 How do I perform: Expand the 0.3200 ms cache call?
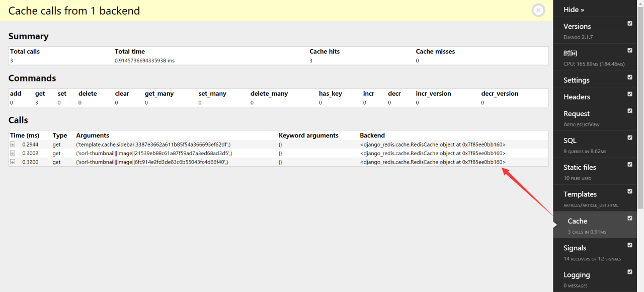click(x=13, y=162)
